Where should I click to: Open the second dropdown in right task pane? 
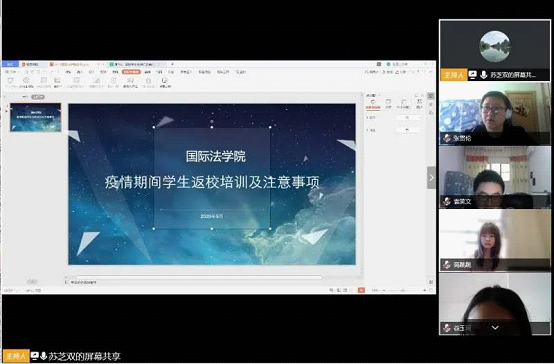(x=408, y=130)
